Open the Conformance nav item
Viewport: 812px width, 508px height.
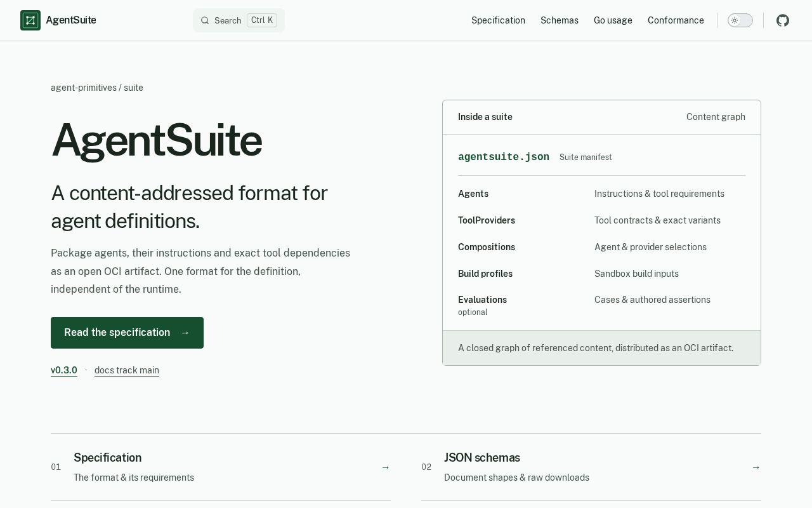676,20
